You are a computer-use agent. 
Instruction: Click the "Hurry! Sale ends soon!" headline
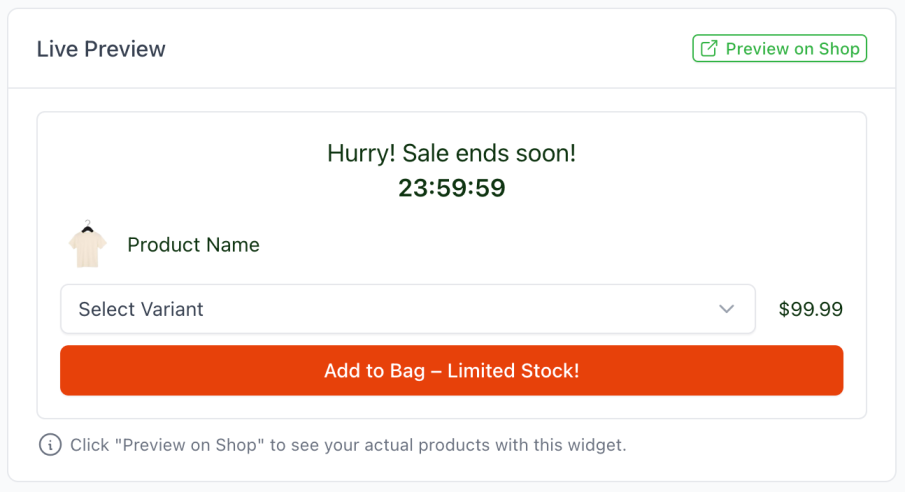tap(451, 153)
